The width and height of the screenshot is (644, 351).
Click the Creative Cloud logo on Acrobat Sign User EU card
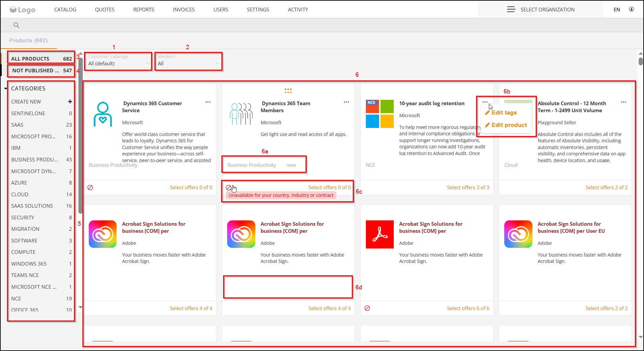coord(518,234)
